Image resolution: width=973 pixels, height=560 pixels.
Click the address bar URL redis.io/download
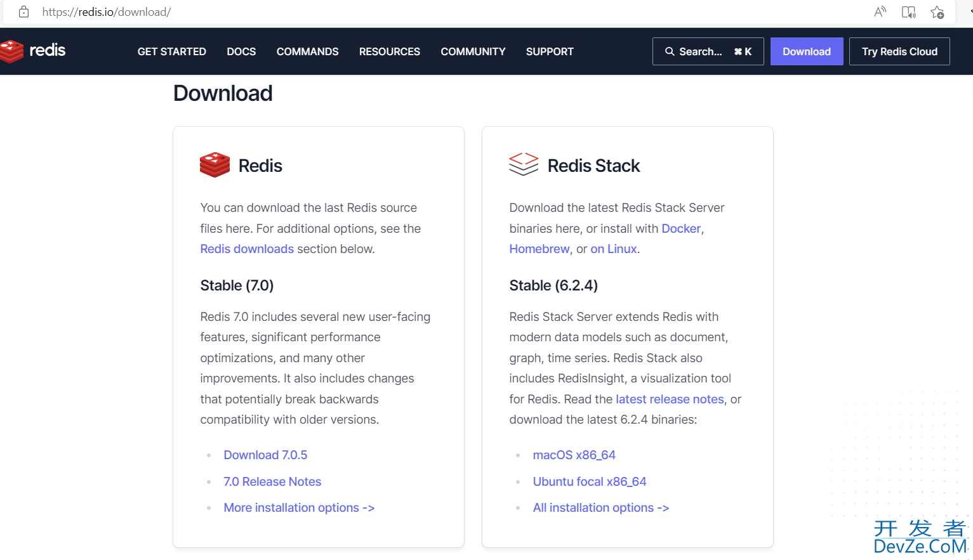[107, 12]
